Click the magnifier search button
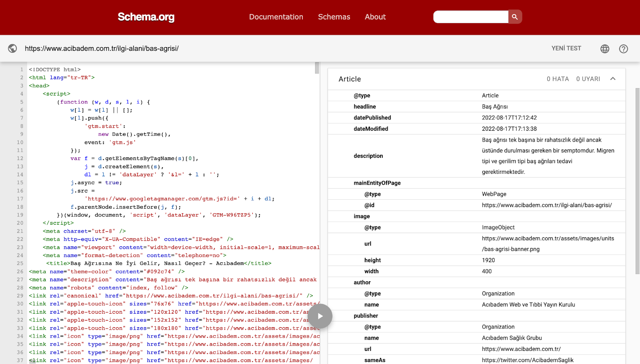Viewport: 640px width, 364px height. (x=515, y=17)
